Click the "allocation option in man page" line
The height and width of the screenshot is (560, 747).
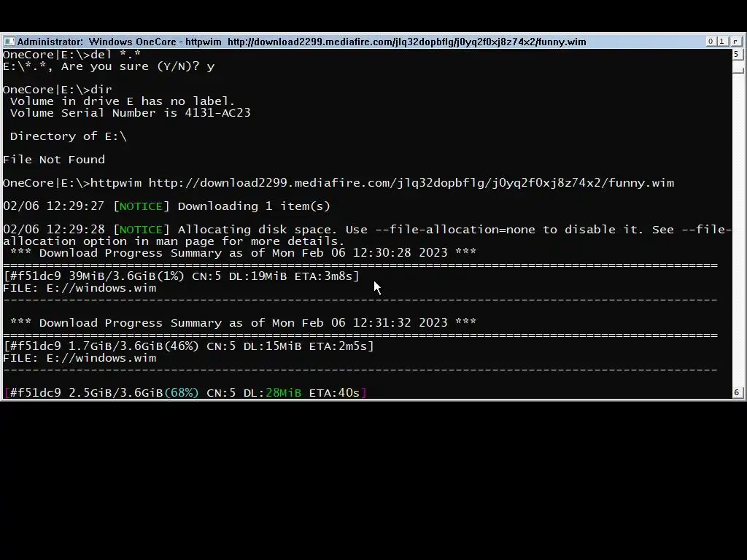point(174,241)
